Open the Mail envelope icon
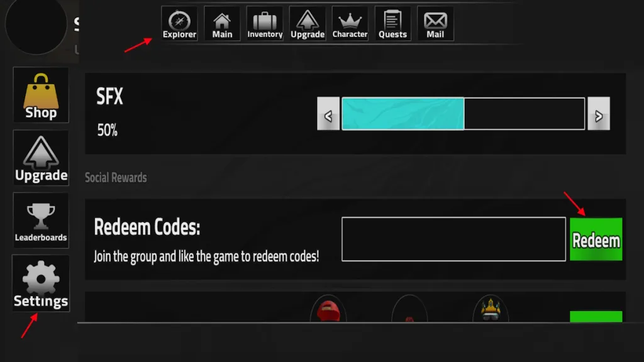Image resolution: width=644 pixels, height=362 pixels. point(435,24)
